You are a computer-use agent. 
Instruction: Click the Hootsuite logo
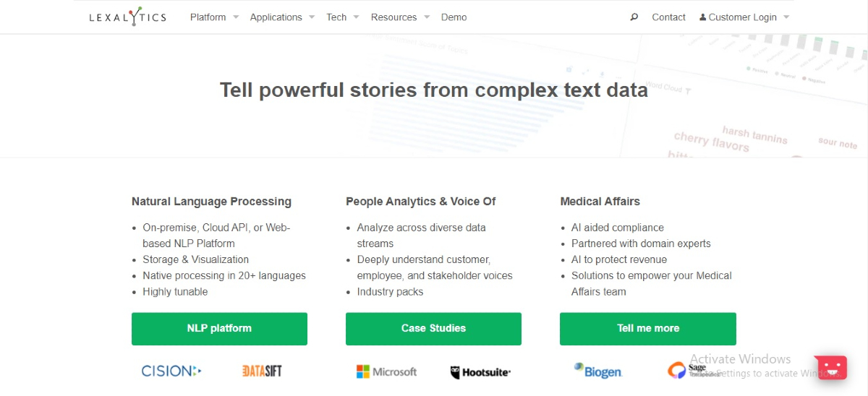pos(480,372)
